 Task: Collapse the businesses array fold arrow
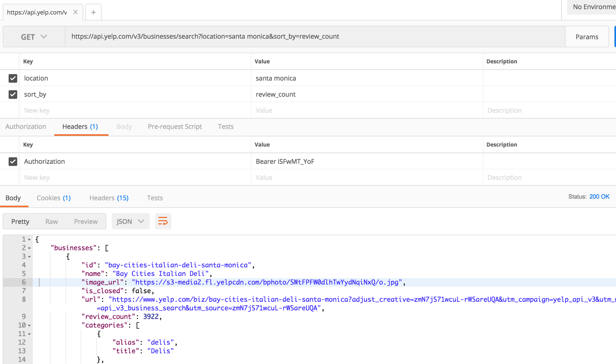(x=29, y=248)
